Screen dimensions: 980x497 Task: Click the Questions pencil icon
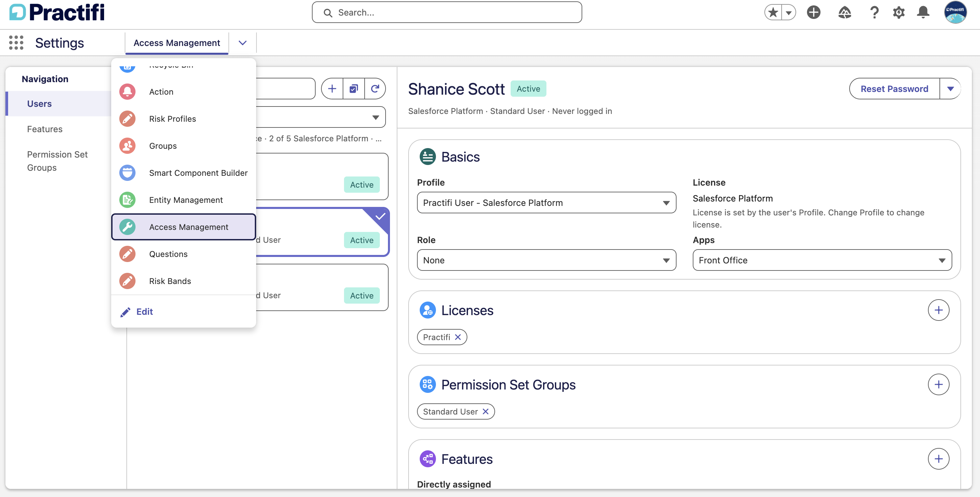pyautogui.click(x=127, y=254)
